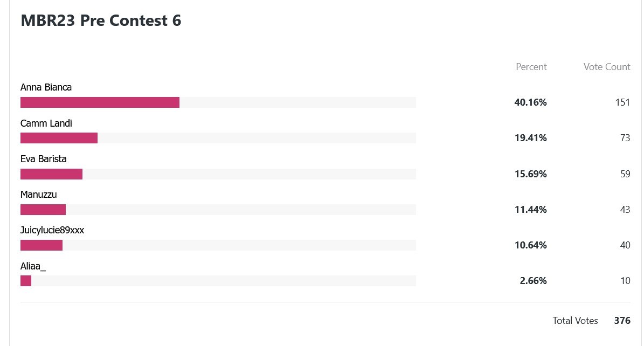Select the Manuzzu label
The width and height of the screenshot is (644, 346).
pos(39,195)
